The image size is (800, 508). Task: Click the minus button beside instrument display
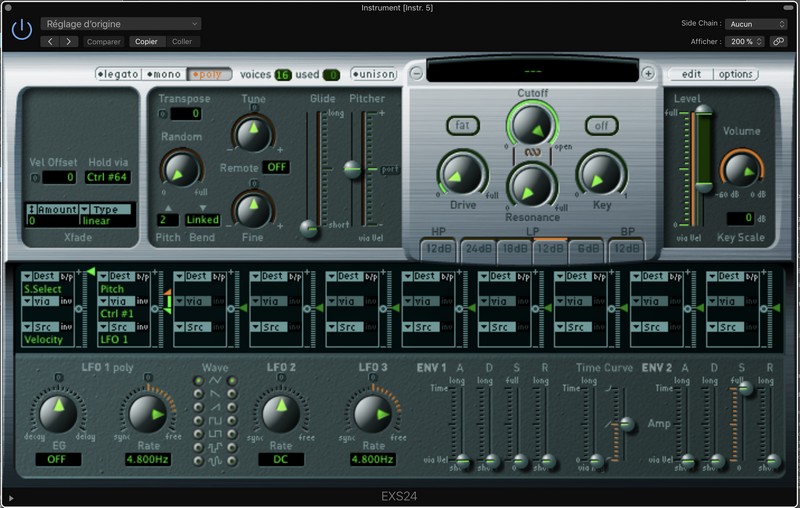[416, 73]
